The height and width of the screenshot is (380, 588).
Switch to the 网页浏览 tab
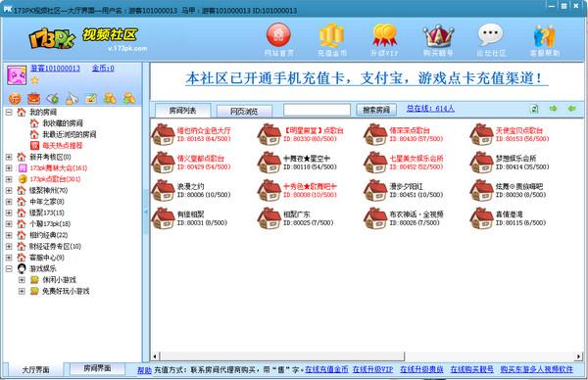tap(244, 111)
